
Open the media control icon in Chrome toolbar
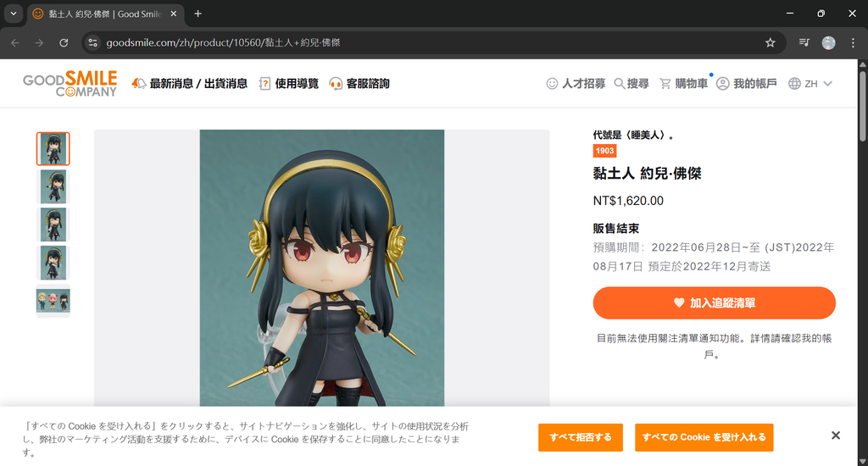(x=804, y=42)
